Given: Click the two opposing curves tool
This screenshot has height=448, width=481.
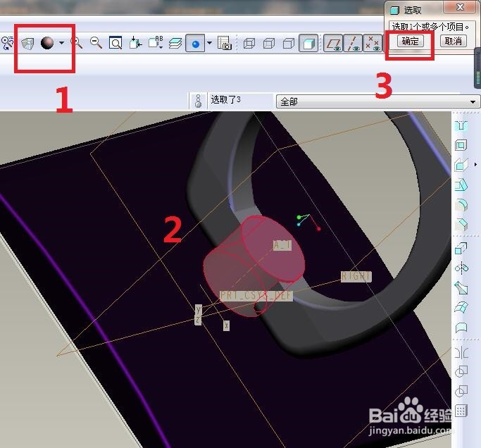Looking at the screenshot, I should tap(461, 352).
